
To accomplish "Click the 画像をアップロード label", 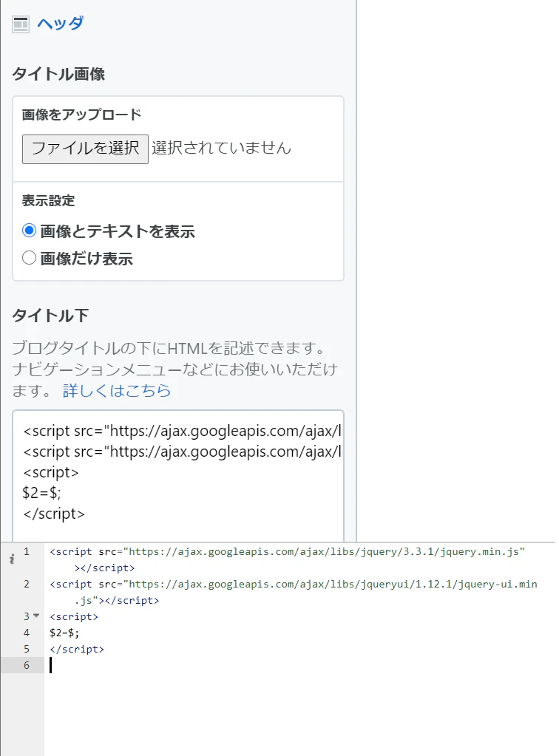I will [x=81, y=115].
